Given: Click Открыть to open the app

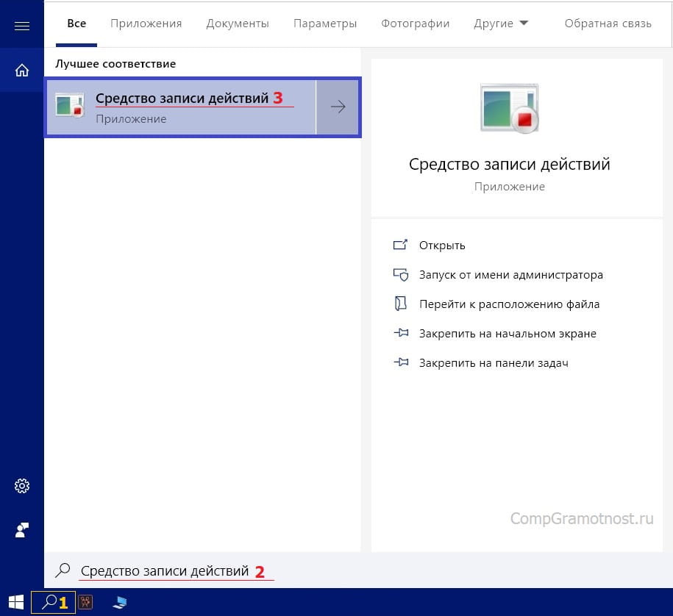Looking at the screenshot, I should (442, 246).
